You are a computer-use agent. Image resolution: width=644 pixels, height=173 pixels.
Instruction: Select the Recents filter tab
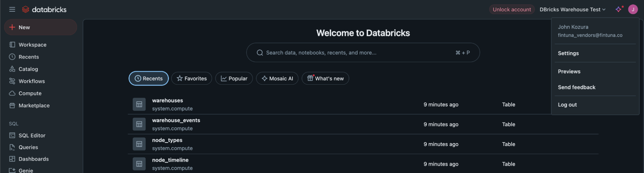(x=149, y=78)
